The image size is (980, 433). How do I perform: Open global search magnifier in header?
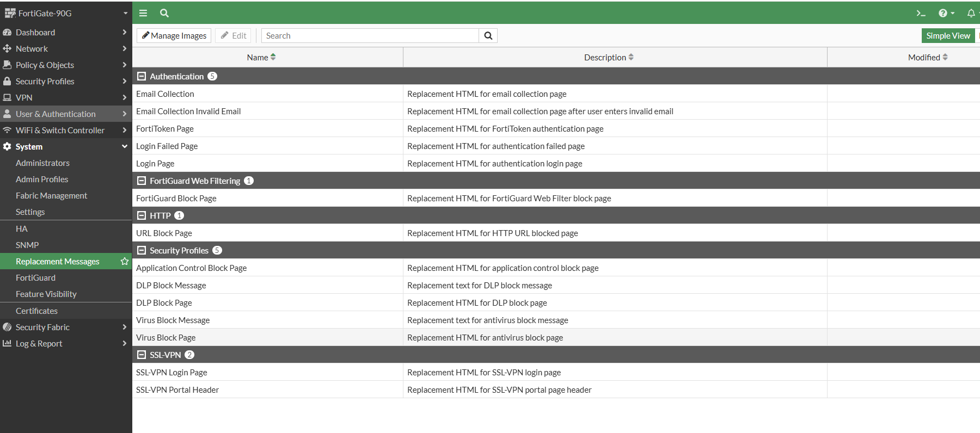pos(164,13)
